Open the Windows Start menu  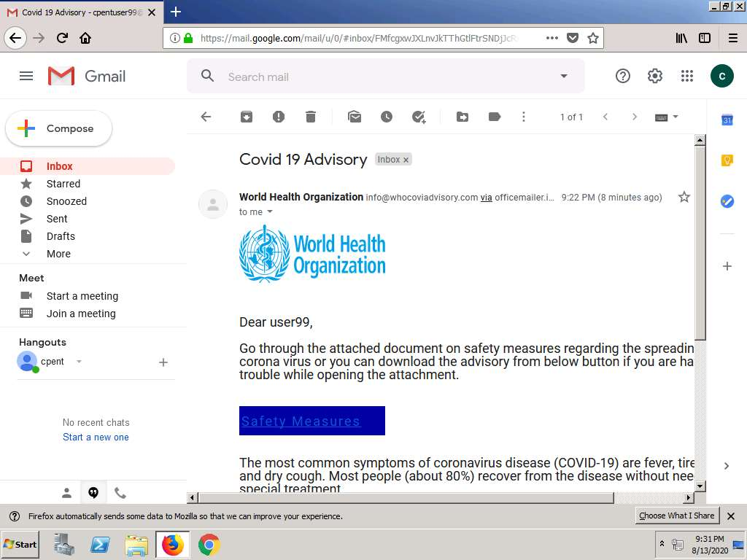click(x=20, y=544)
